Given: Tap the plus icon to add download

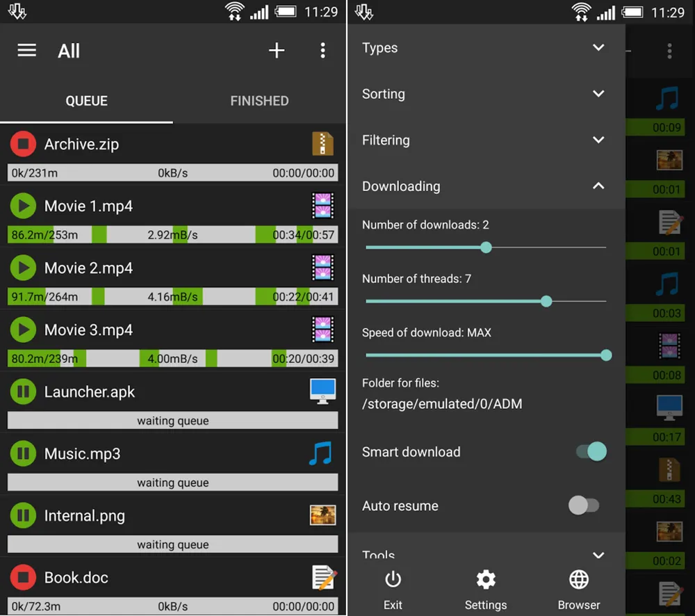Looking at the screenshot, I should [277, 51].
